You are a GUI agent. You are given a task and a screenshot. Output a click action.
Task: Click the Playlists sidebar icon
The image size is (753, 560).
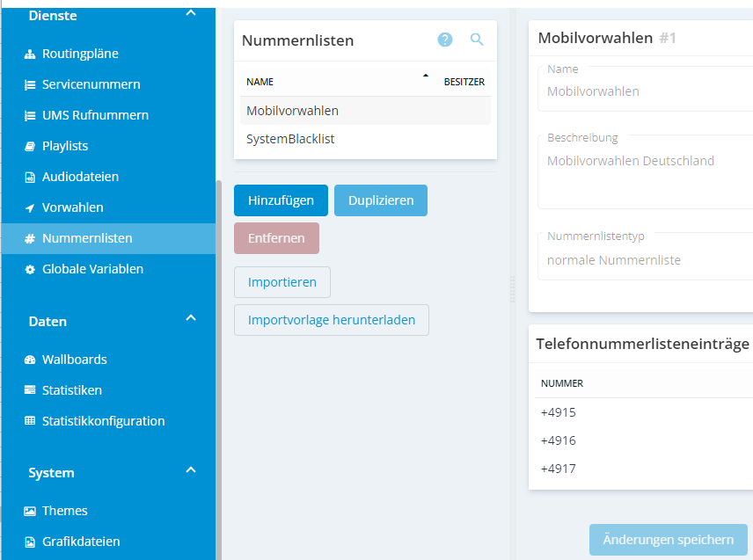click(30, 147)
